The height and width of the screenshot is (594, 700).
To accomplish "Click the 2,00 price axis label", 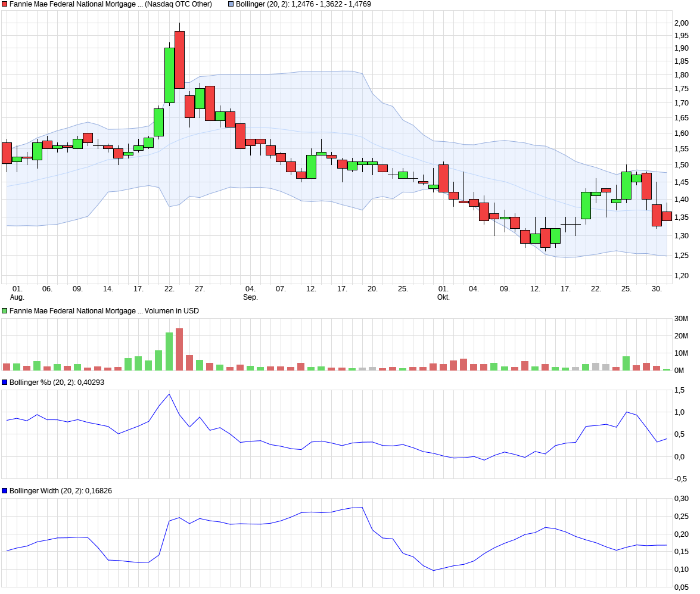I will click(682, 23).
